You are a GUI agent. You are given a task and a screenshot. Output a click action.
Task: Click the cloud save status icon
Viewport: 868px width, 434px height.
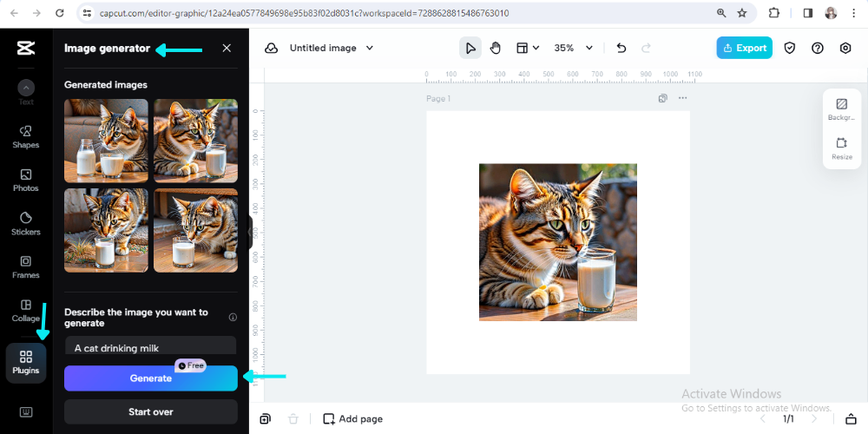click(271, 48)
